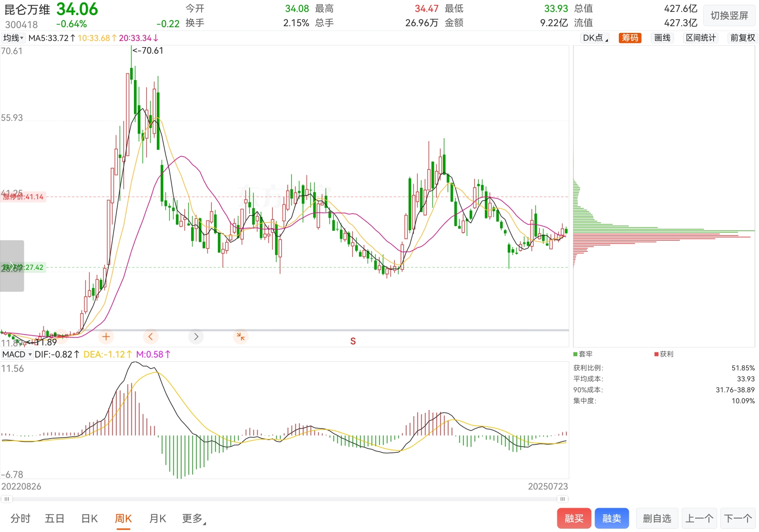Click the start date 20220826
The image size is (759, 532).
(21, 487)
